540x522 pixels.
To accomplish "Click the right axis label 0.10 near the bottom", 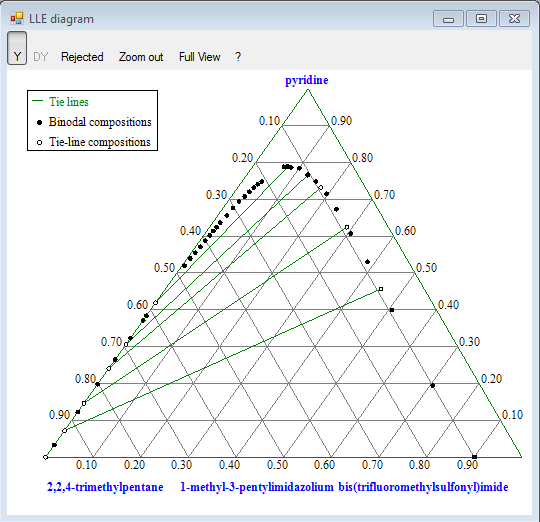I will [512, 415].
